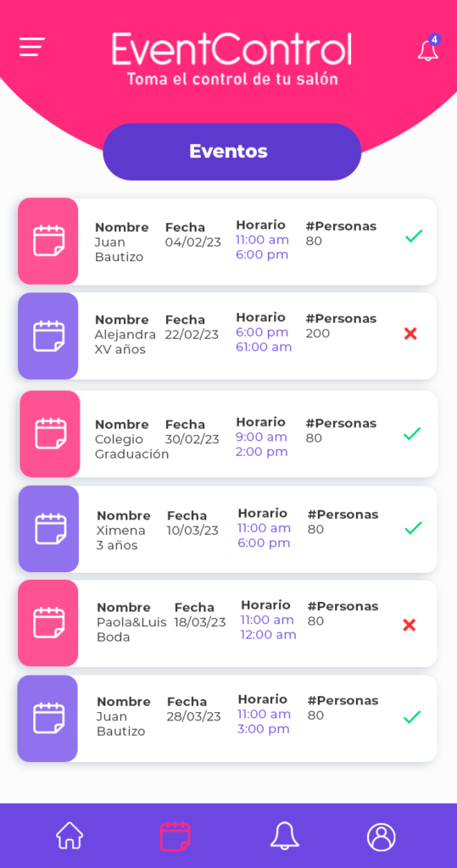Toggle green check on Juan Bautizo 04/02/23
The height and width of the screenshot is (868, 457).
point(414,236)
